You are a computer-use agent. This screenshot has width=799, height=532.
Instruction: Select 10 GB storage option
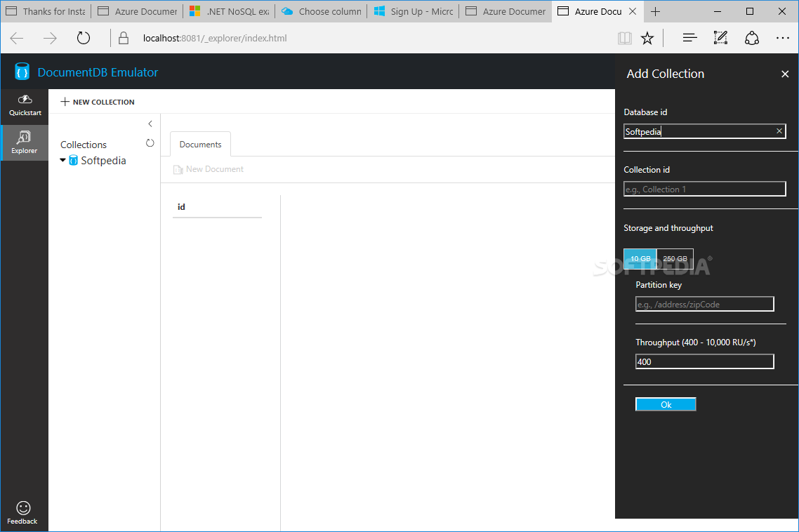[x=640, y=258]
